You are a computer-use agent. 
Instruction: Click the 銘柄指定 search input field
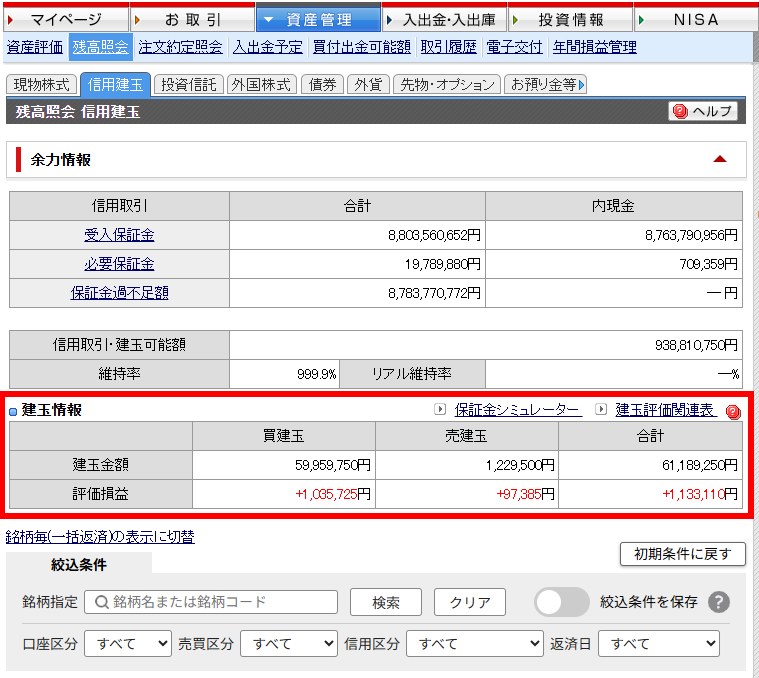click(211, 602)
